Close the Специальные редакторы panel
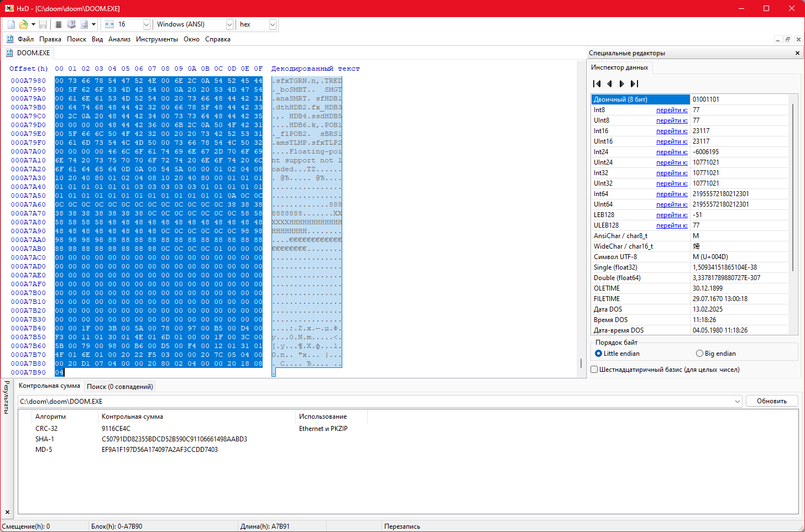 797,53
